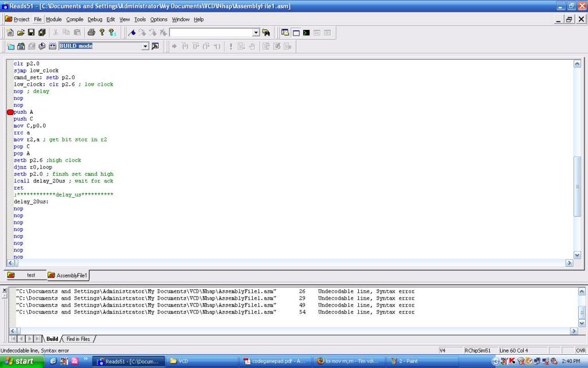Click the 'Line 60 Col 4' status bar entry
This screenshot has width=588, height=368.
point(514,350)
